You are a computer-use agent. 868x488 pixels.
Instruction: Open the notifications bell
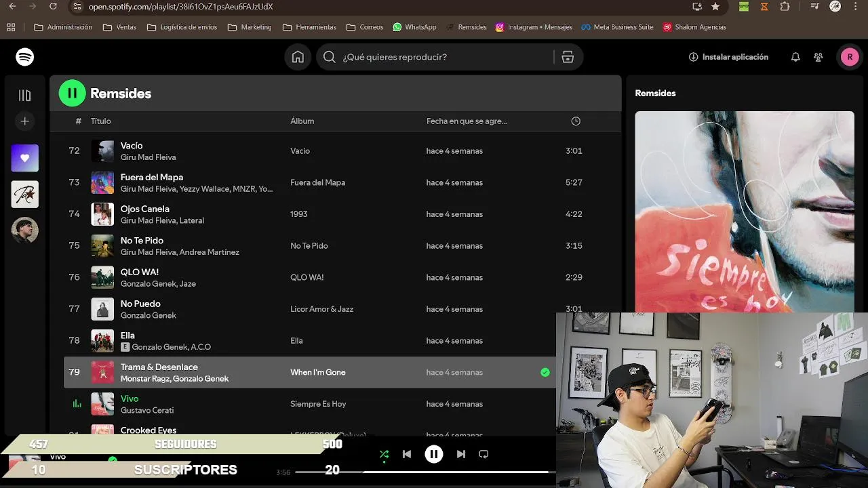[795, 57]
